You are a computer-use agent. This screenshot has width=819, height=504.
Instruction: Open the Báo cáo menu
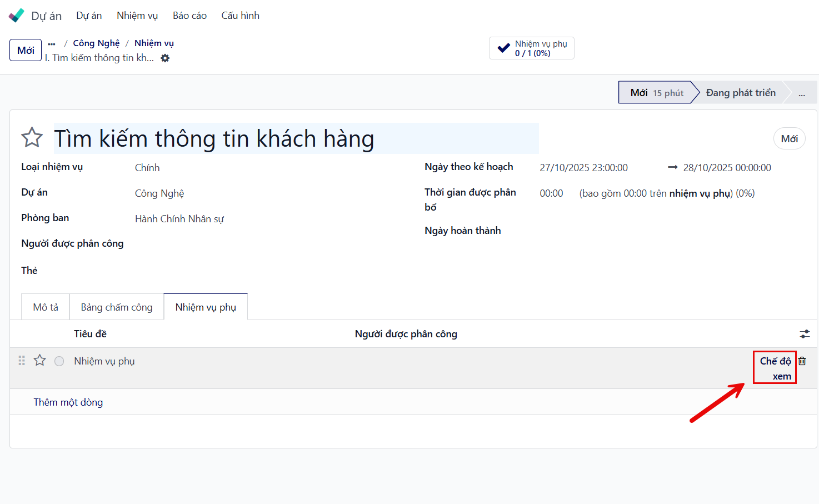point(189,16)
